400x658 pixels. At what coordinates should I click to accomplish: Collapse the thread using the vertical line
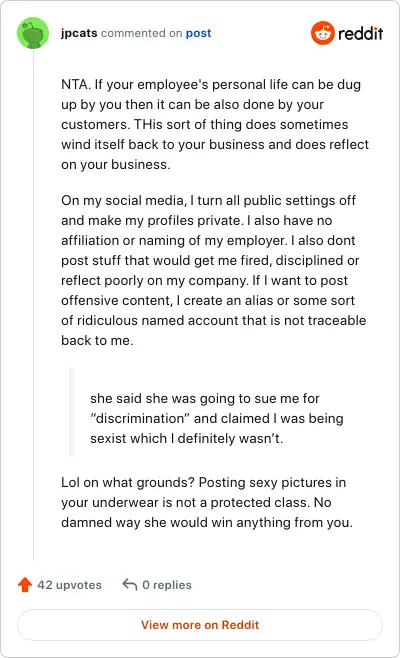tap(33, 304)
